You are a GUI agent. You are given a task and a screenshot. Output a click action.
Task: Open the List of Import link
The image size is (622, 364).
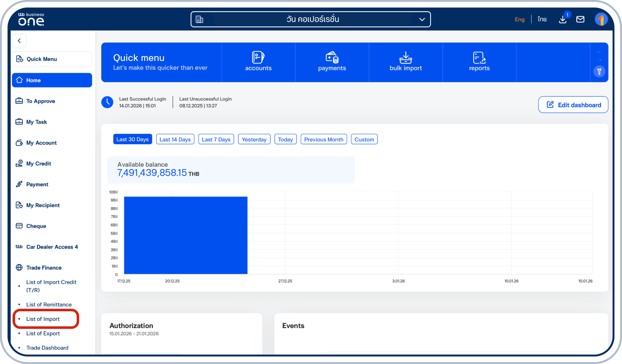[43, 319]
